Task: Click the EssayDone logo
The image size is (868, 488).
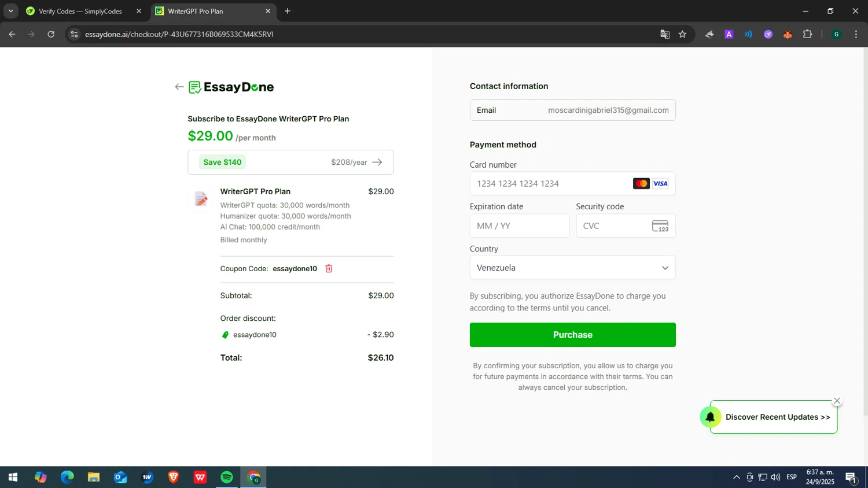Action: (x=231, y=87)
